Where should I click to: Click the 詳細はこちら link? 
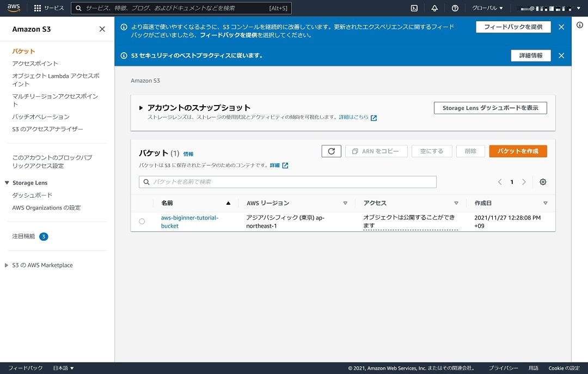pyautogui.click(x=353, y=117)
